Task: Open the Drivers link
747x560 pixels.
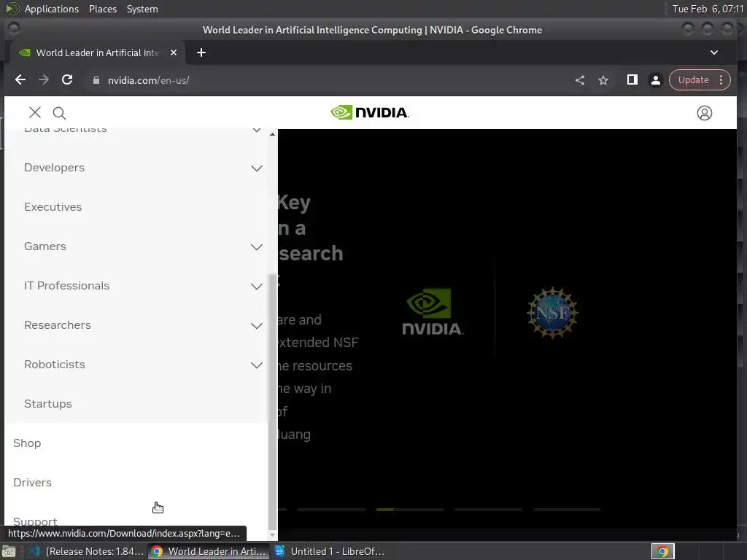Action: click(x=32, y=483)
